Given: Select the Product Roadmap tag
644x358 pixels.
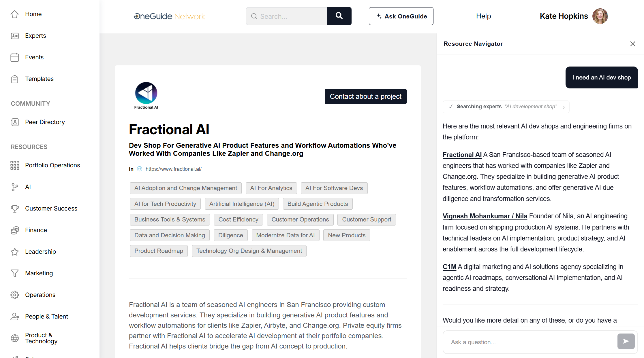Looking at the screenshot, I should coord(159,251).
